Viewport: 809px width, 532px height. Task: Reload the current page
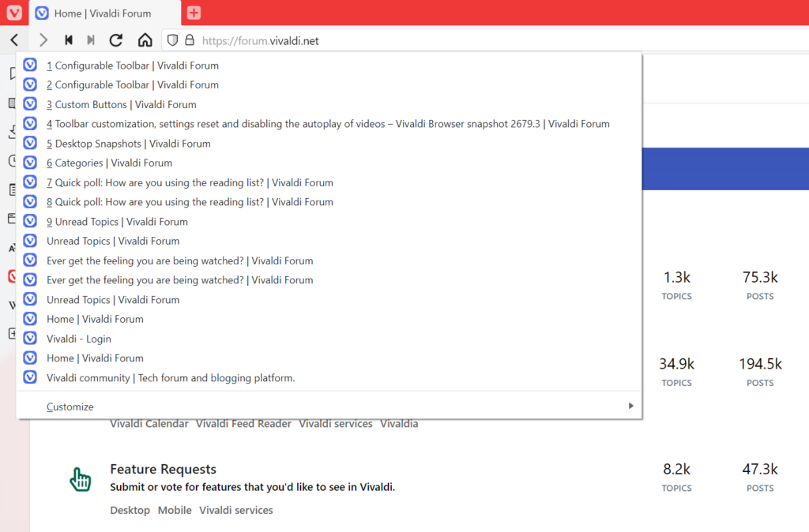[x=116, y=40]
